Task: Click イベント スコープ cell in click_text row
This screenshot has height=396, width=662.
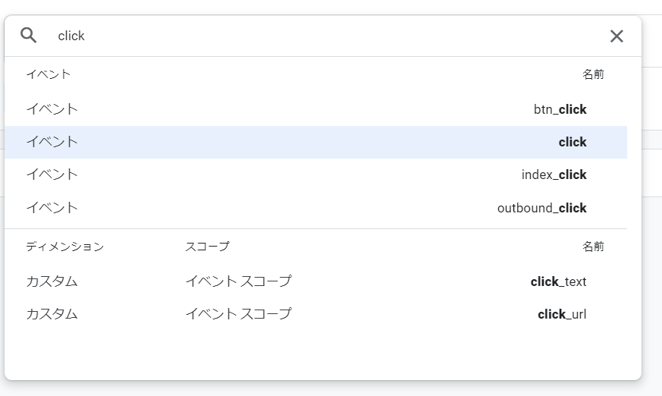Action: click(x=239, y=281)
